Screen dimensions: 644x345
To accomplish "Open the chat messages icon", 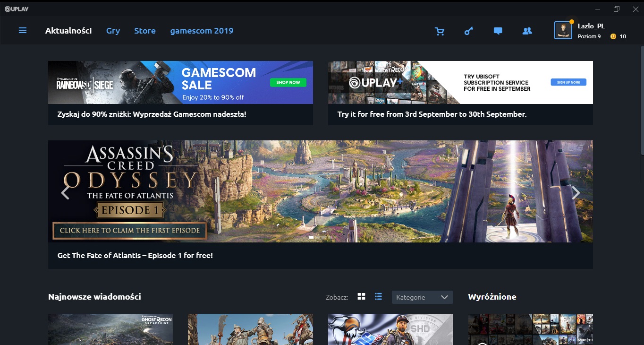I will click(498, 31).
